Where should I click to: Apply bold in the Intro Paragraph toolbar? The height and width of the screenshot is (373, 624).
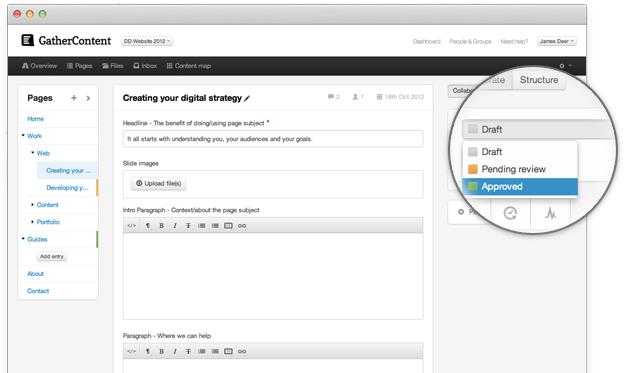162,226
